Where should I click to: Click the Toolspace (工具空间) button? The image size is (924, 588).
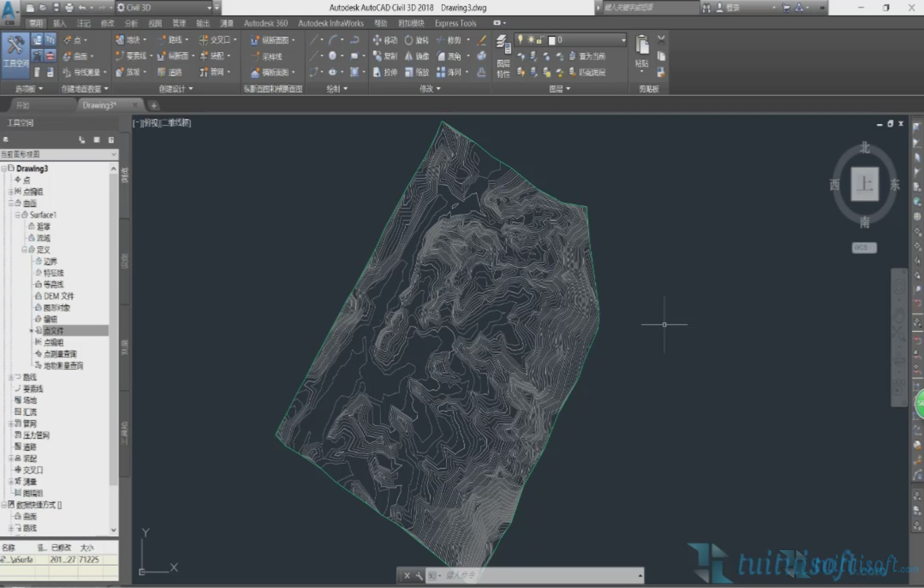15,53
